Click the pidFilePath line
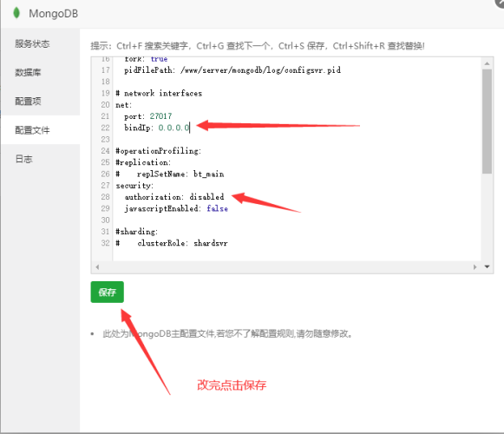 click(x=232, y=70)
